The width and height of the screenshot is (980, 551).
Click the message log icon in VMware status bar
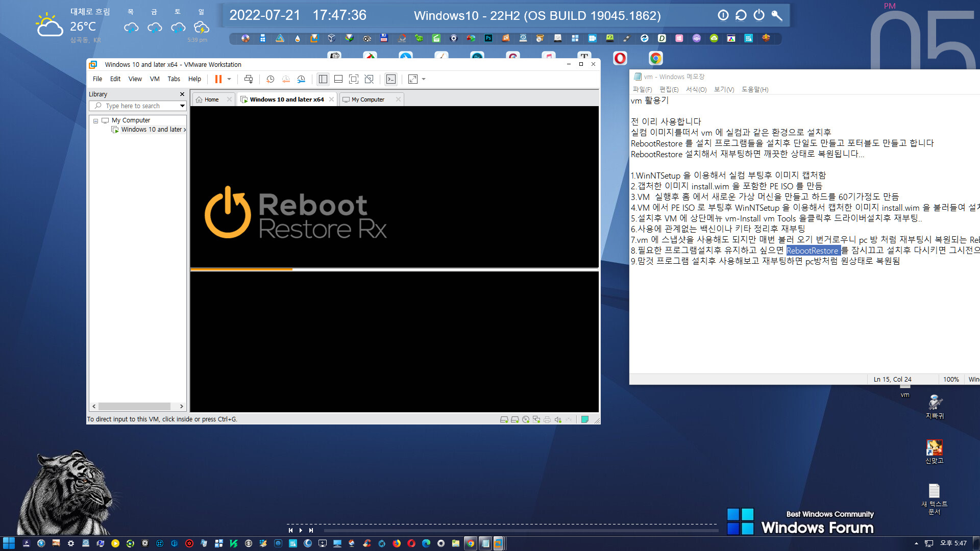point(585,419)
